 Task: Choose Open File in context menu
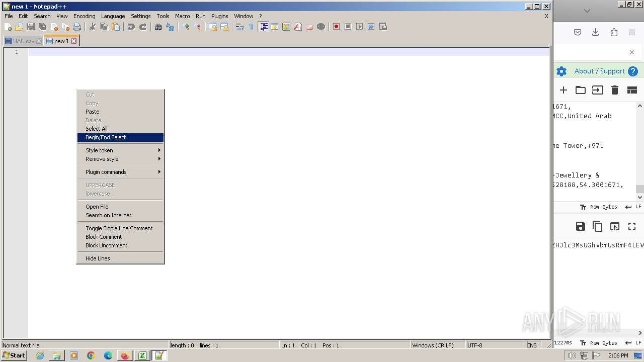(x=120, y=207)
